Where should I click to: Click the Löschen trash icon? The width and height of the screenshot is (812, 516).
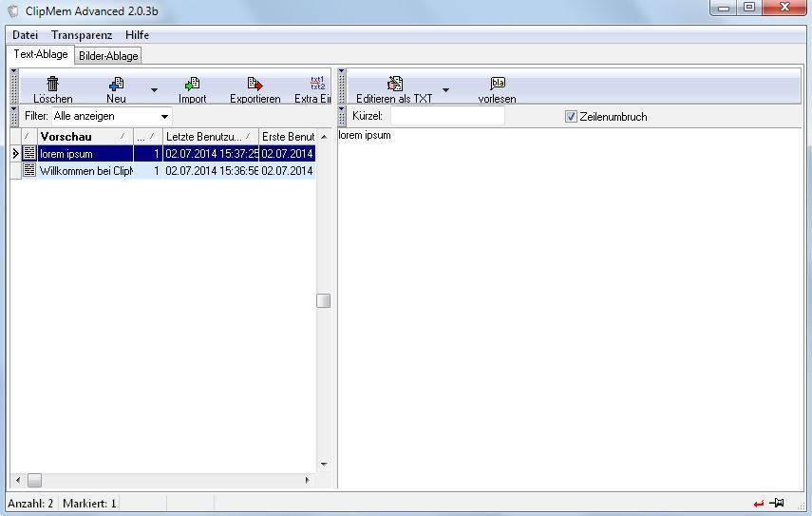[x=52, y=84]
